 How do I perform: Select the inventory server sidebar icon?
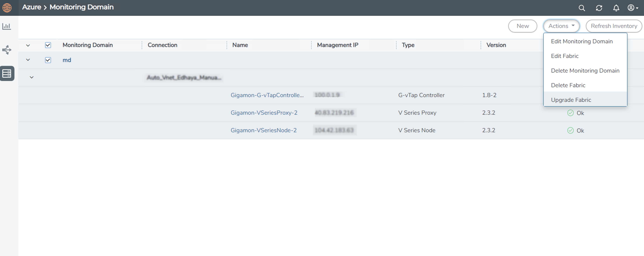click(x=7, y=73)
